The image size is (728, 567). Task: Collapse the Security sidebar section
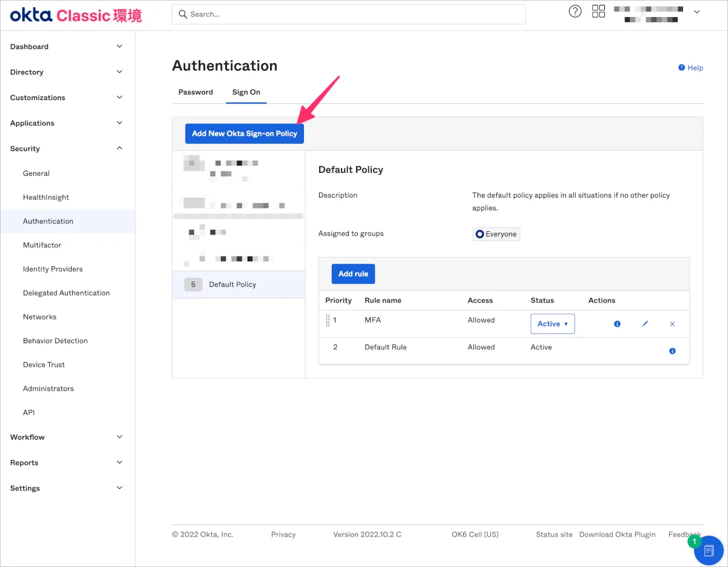click(67, 149)
